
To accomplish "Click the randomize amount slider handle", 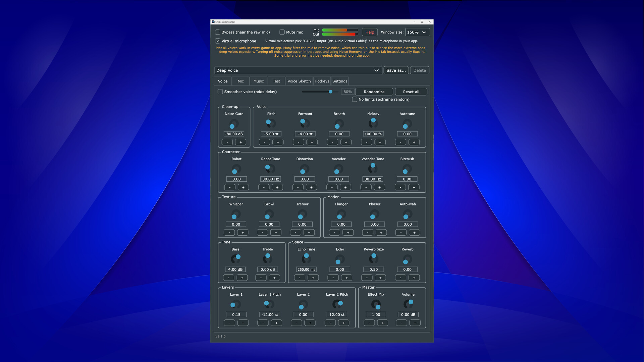I will pyautogui.click(x=330, y=92).
